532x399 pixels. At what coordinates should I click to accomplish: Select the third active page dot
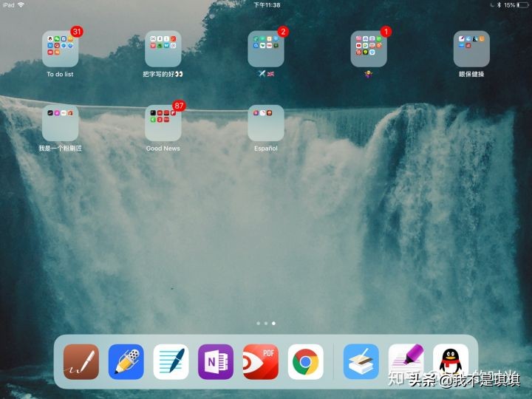point(273,324)
